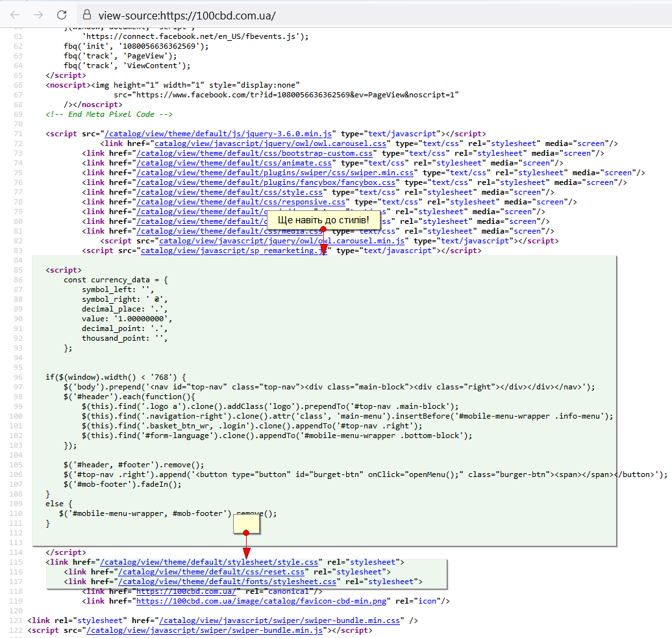Click the fbq('init', '1080056636362569') line
This screenshot has height=638, width=672.
[x=136, y=46]
